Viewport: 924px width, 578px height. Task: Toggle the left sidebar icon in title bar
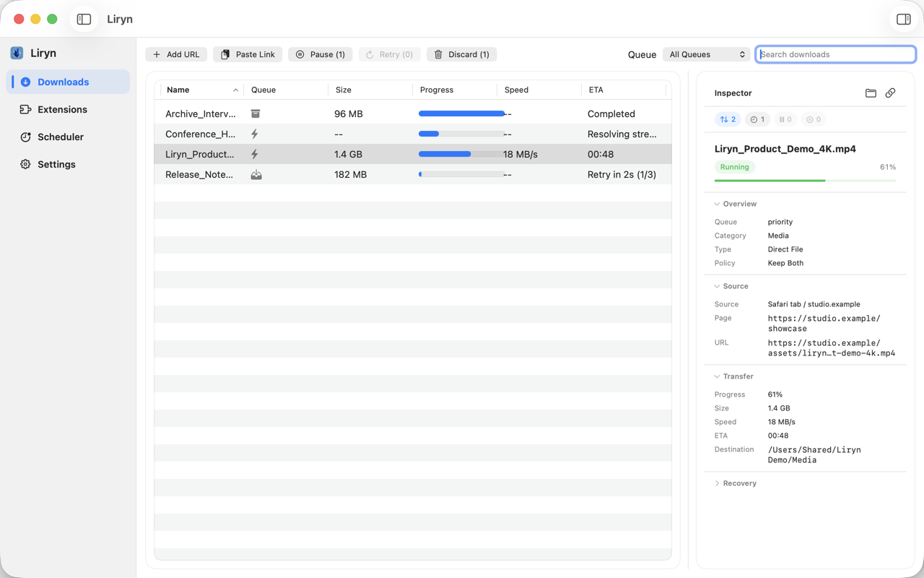[x=84, y=20]
